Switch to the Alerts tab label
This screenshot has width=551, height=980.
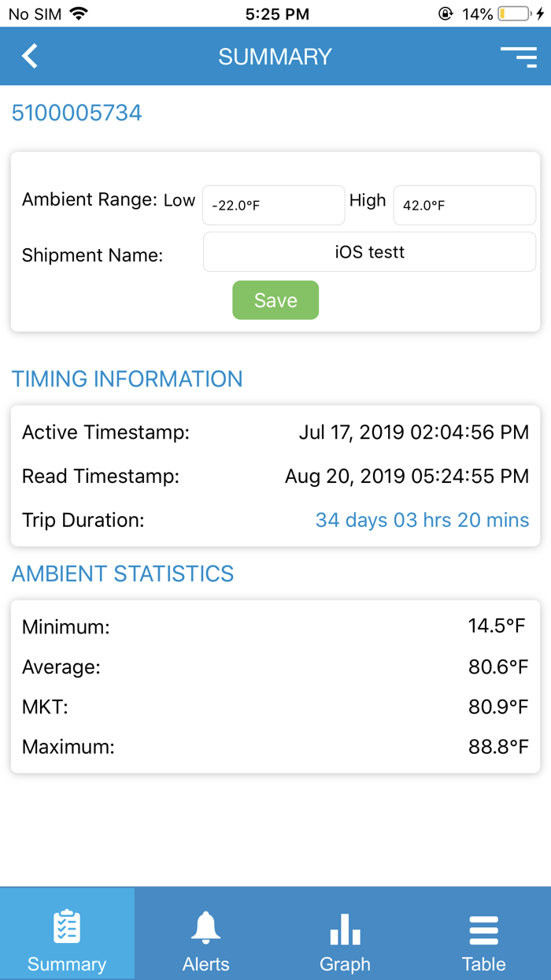point(206,964)
